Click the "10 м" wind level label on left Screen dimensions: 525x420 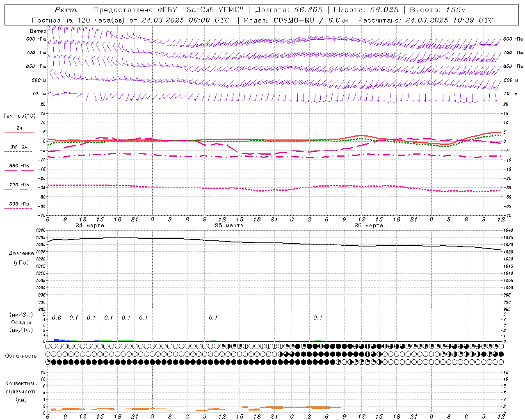tap(39, 94)
